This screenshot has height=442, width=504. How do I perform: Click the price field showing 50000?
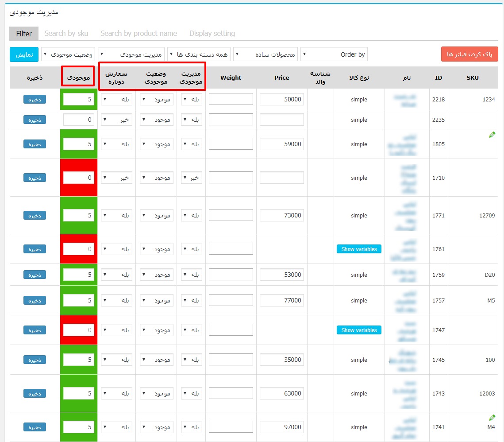pos(281,100)
